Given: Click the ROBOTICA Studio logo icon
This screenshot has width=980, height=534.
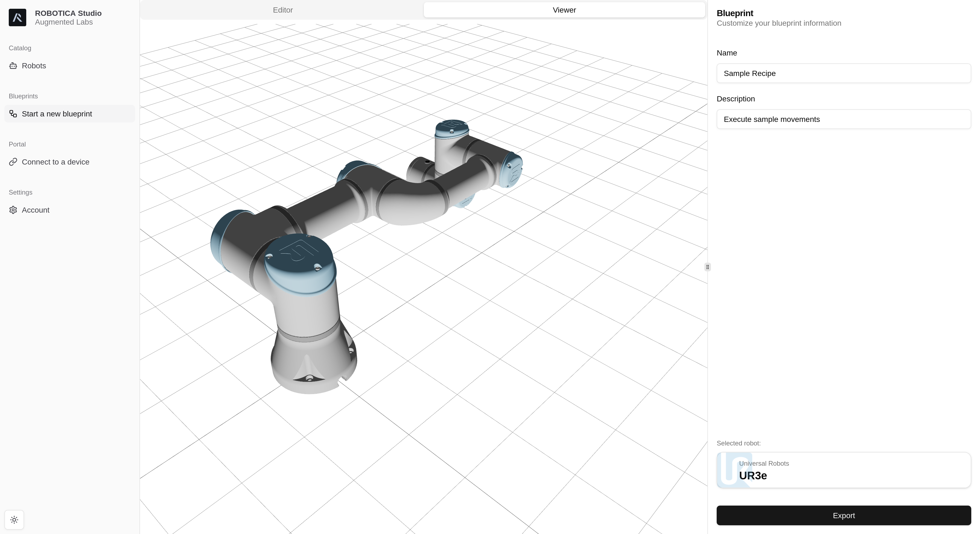Looking at the screenshot, I should (x=17, y=17).
